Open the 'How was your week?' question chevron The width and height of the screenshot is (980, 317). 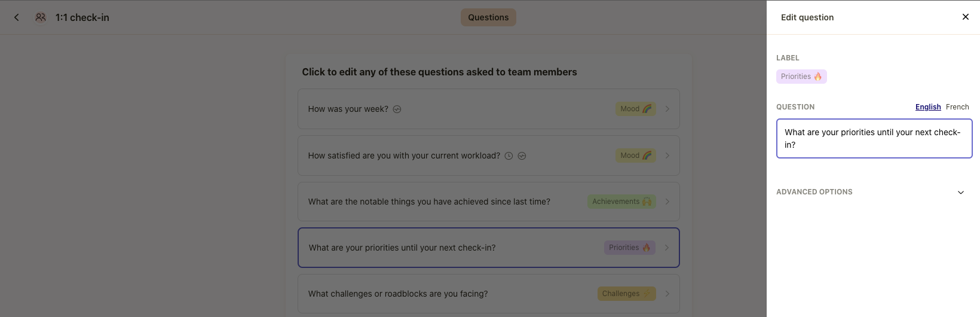(x=667, y=109)
